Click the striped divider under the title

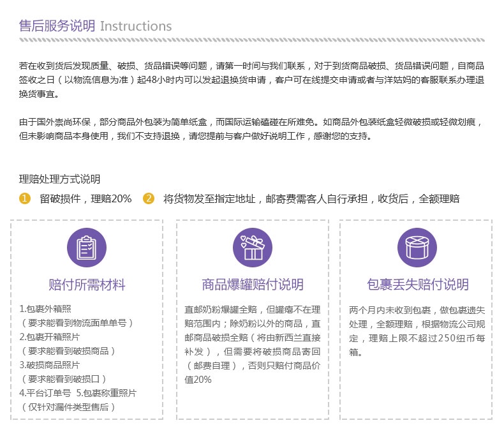pos(251,40)
